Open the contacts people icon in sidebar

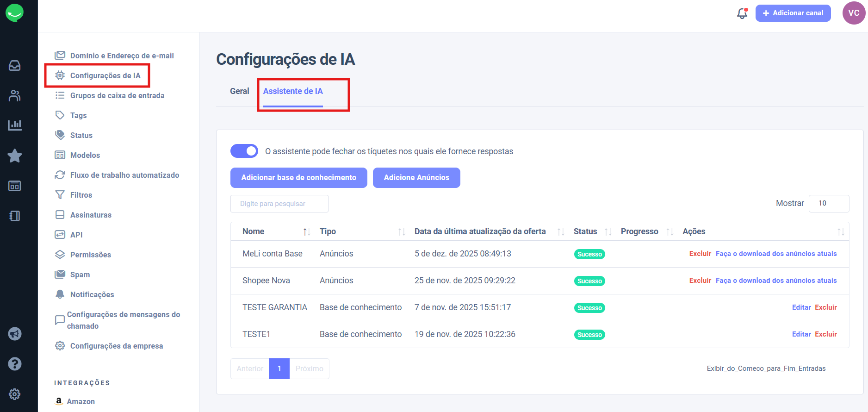(x=14, y=96)
